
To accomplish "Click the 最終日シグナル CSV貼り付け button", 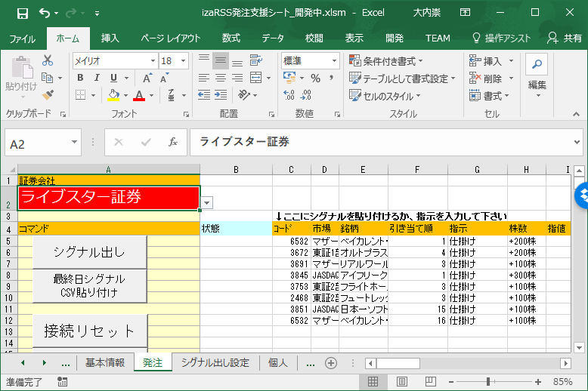I will tap(90, 285).
